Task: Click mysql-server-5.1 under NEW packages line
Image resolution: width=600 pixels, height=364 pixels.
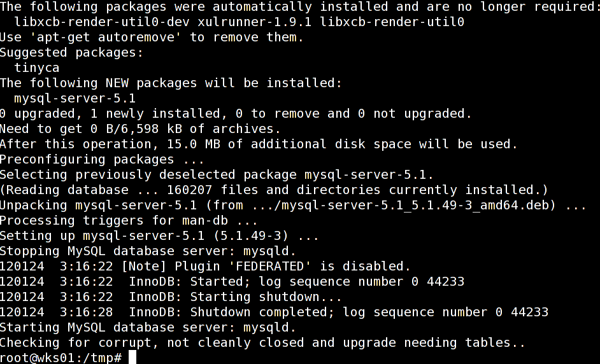Action: (75, 99)
